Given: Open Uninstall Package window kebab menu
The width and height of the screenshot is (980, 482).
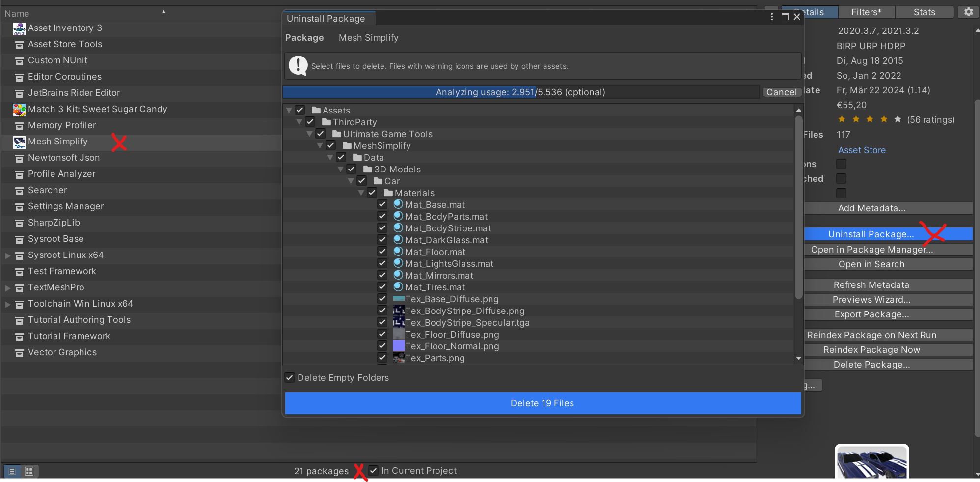Looking at the screenshot, I should click(x=772, y=17).
